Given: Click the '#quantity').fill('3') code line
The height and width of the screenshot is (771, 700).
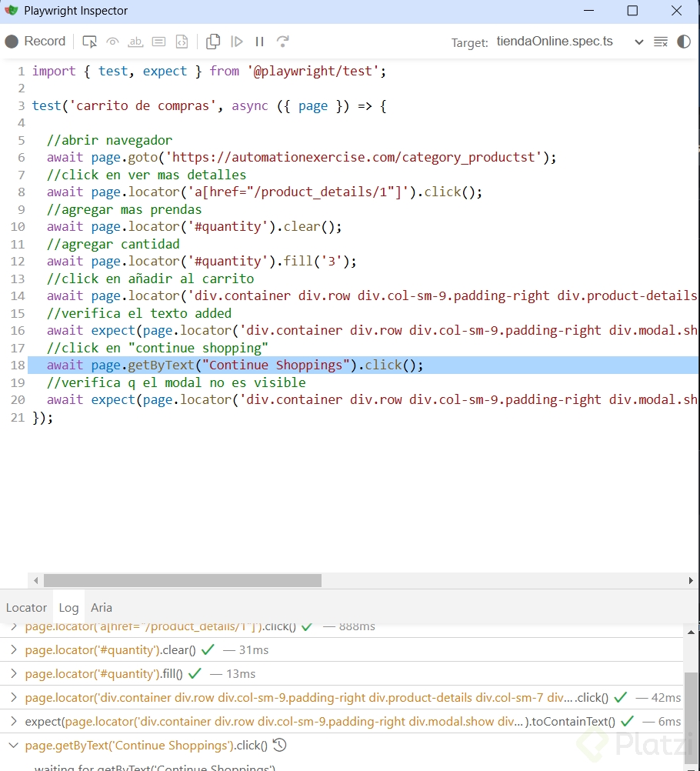Looking at the screenshot, I should click(x=202, y=261).
